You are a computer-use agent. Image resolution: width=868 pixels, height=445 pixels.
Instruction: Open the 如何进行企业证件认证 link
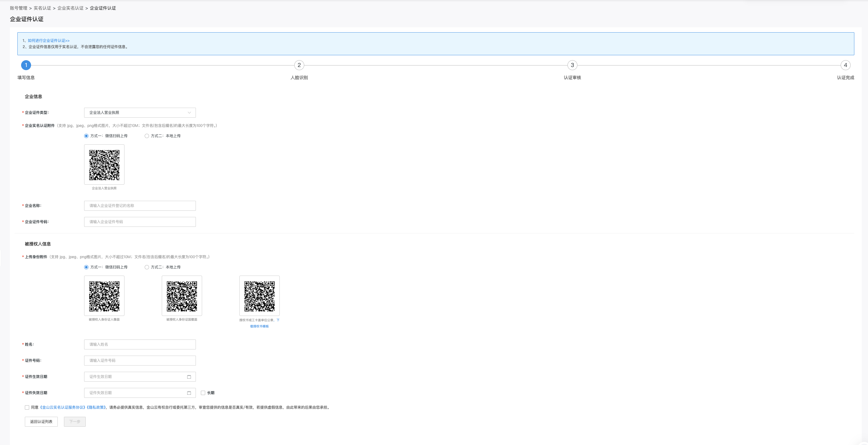(x=48, y=40)
